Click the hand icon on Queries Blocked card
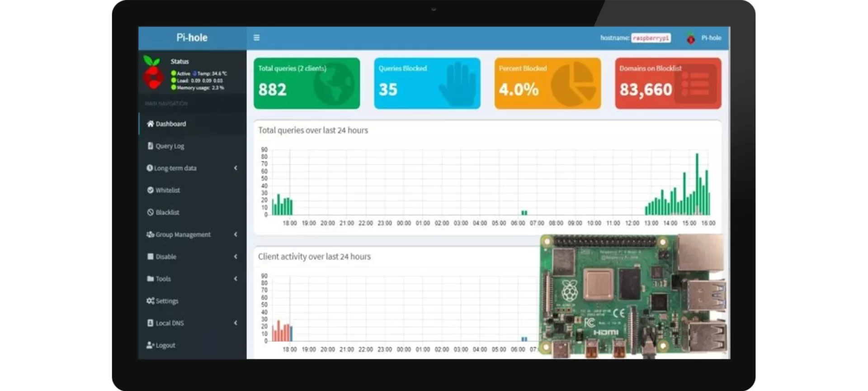The image size is (868, 391). click(x=458, y=84)
